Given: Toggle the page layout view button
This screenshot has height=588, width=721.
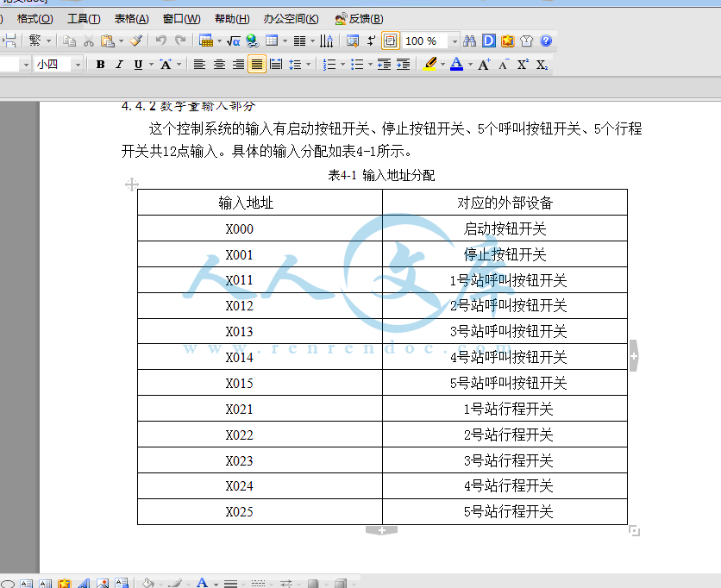Looking at the screenshot, I should 391,41.
